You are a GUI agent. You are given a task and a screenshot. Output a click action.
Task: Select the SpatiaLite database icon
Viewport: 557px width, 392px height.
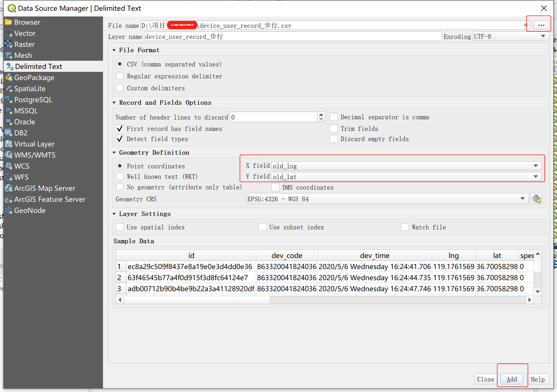(x=9, y=89)
